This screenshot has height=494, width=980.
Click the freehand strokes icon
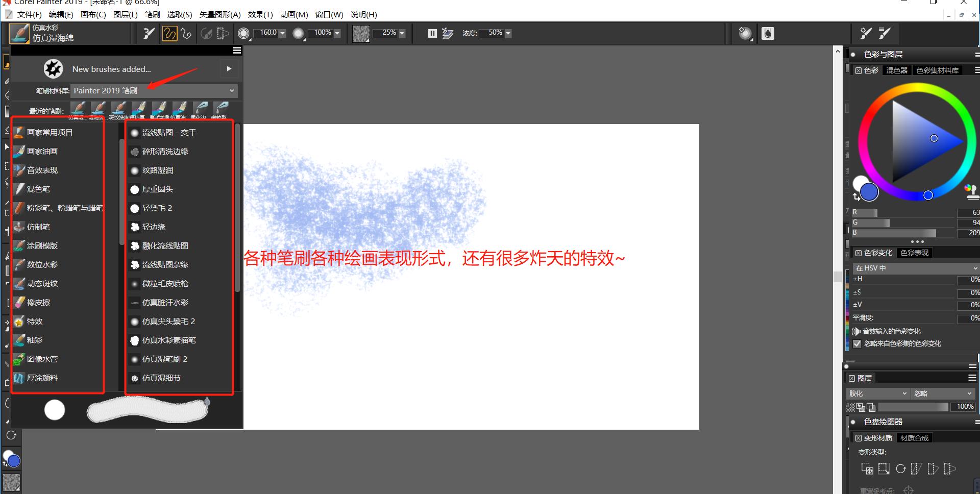pos(169,34)
